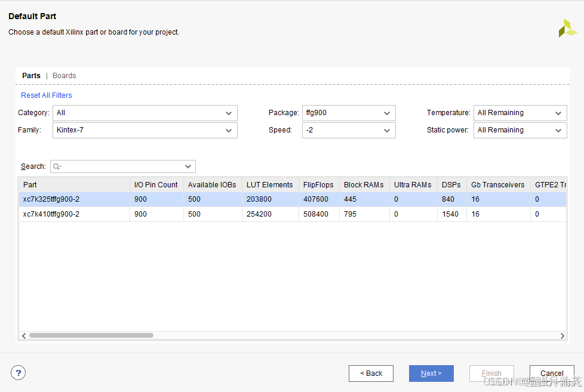584x392 pixels.
Task: Open the Category dropdown
Action: tap(145, 113)
